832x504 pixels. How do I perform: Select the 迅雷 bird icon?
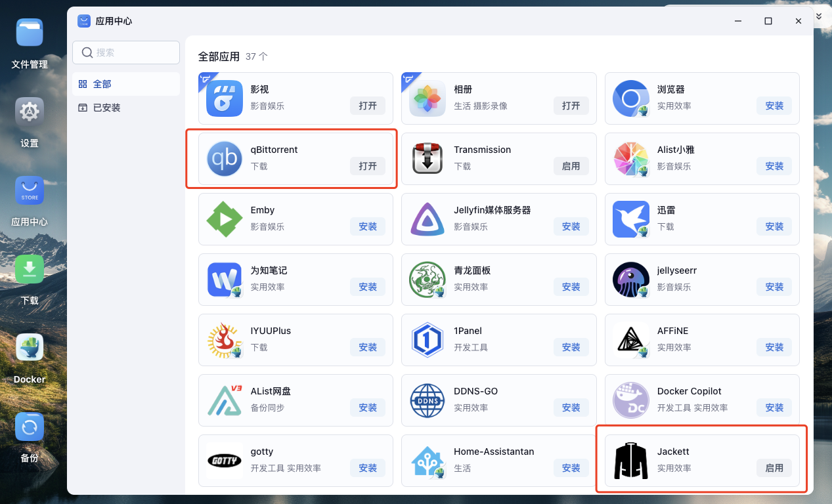pyautogui.click(x=631, y=219)
